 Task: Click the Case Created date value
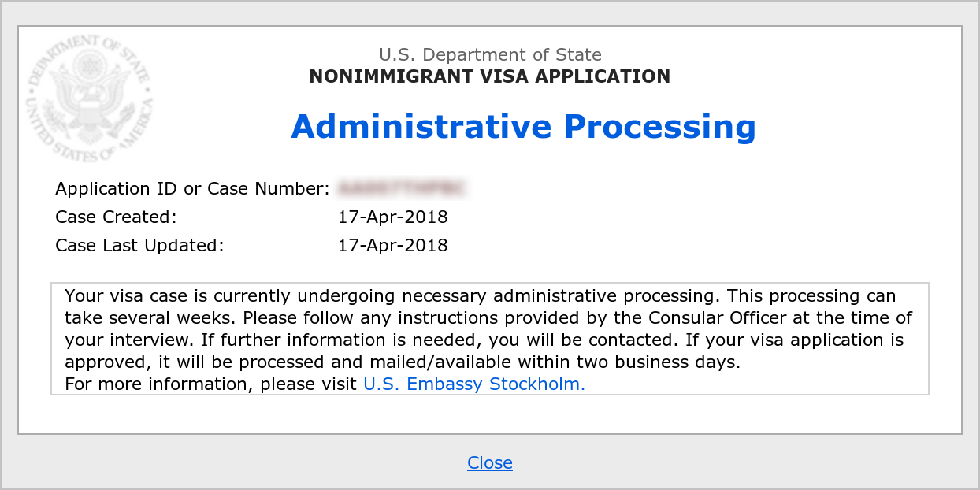point(392,217)
